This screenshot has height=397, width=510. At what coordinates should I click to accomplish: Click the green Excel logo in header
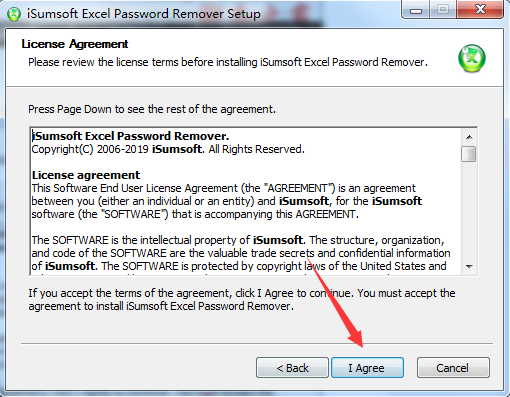coord(472,59)
